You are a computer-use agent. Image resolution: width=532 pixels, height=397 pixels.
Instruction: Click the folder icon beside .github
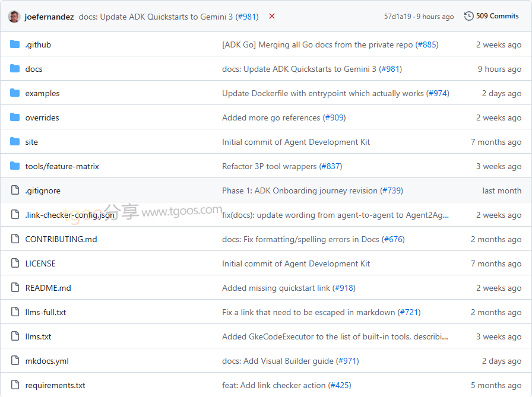click(x=15, y=45)
